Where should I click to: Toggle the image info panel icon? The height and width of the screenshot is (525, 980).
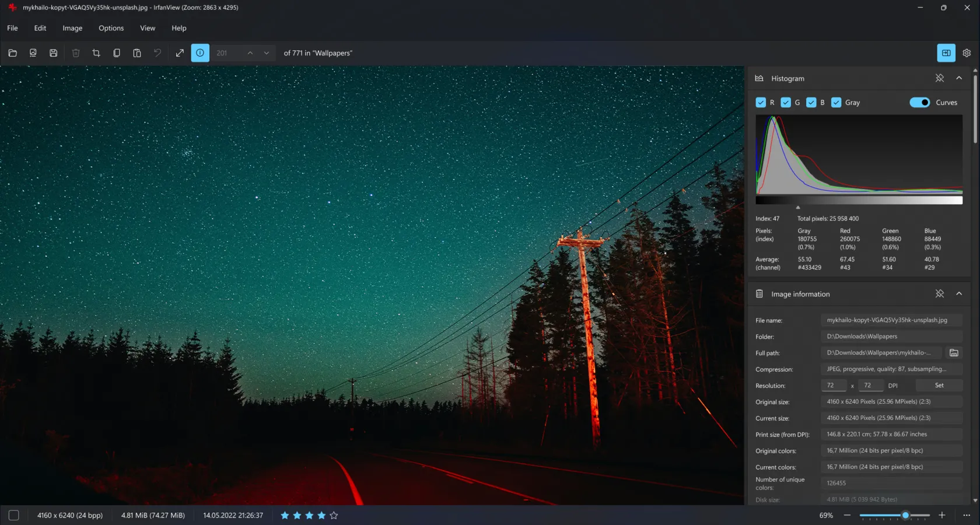(x=200, y=53)
